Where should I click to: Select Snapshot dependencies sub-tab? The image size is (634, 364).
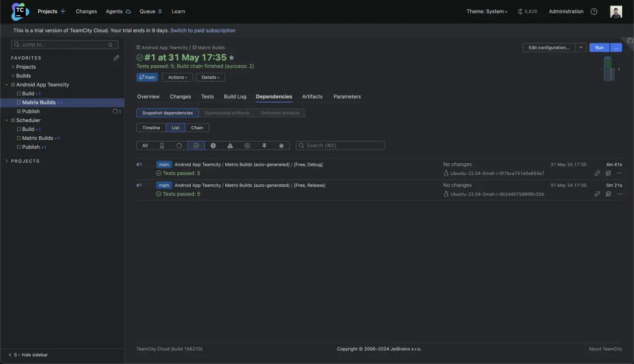coord(167,113)
